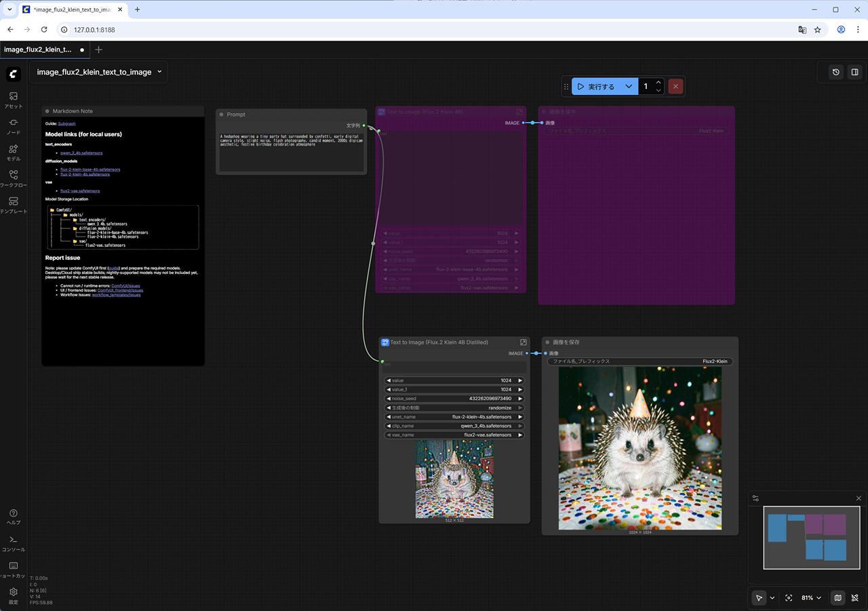Open the アセット (Assets) sidebar panel
Screen dimensions: 868x611
tap(14, 100)
